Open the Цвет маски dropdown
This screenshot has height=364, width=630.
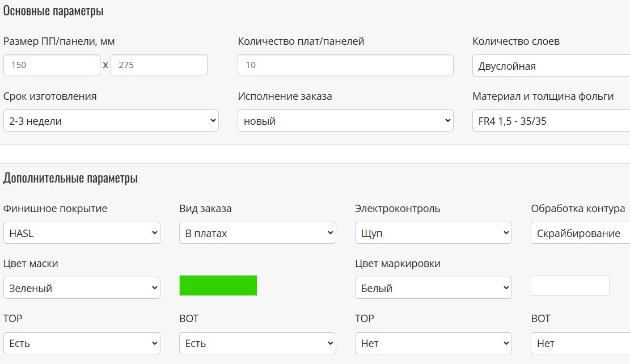(82, 288)
